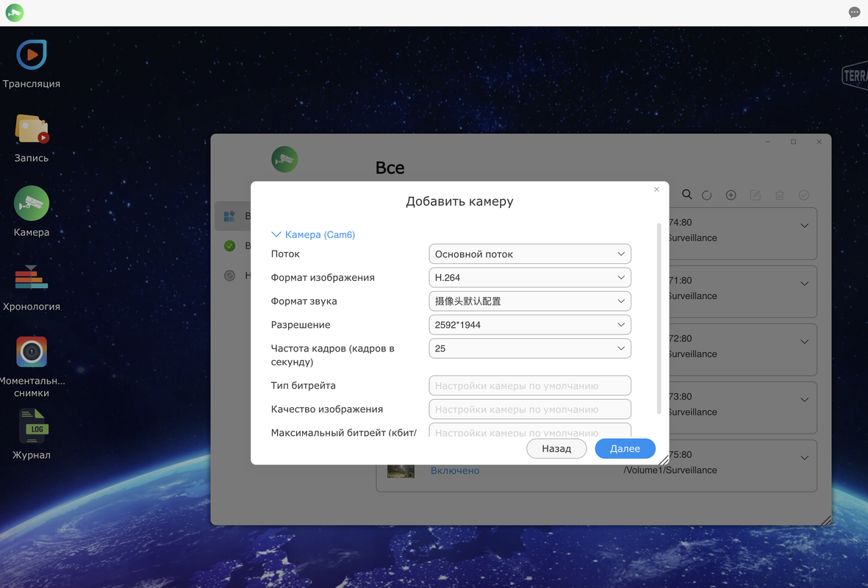The width and height of the screenshot is (868, 588).
Task: Click the Тип битрейта field
Action: pyautogui.click(x=530, y=385)
